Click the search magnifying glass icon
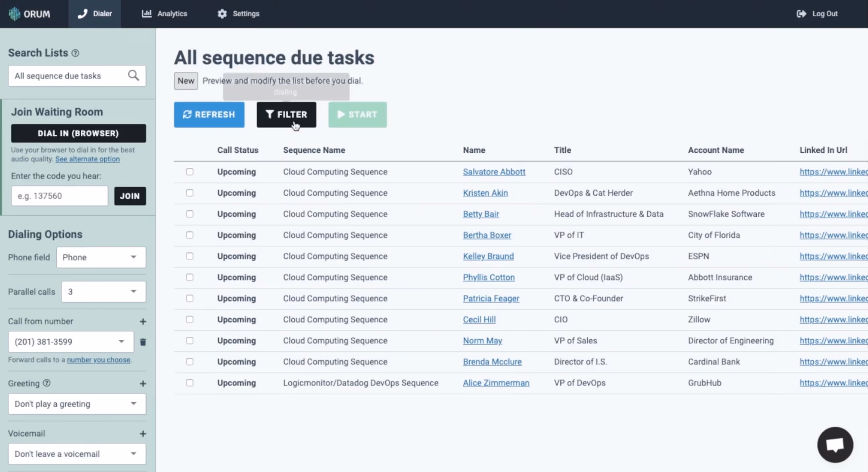This screenshot has height=472, width=868. coord(133,75)
